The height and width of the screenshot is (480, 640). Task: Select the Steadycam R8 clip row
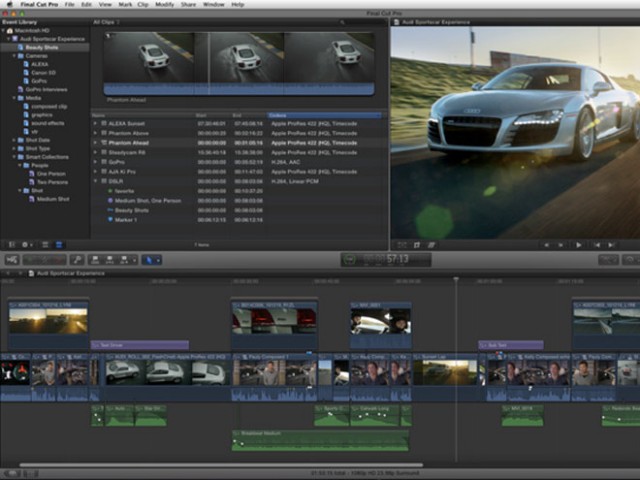click(239, 152)
